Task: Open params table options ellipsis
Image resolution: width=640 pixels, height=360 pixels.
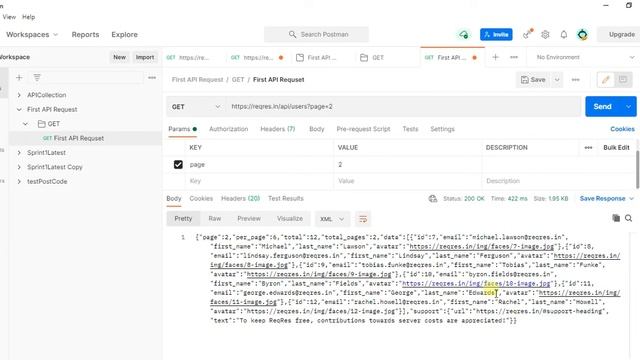Action: click(x=588, y=148)
